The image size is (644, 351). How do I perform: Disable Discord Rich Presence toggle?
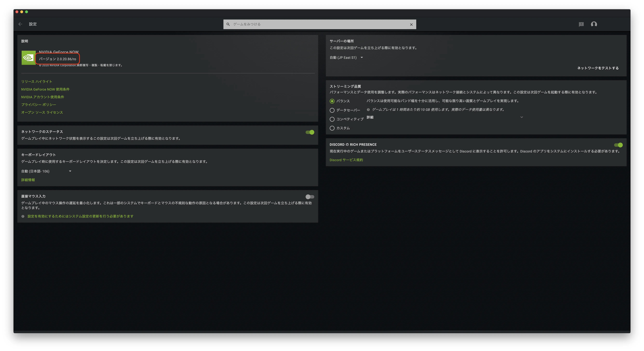pos(618,145)
